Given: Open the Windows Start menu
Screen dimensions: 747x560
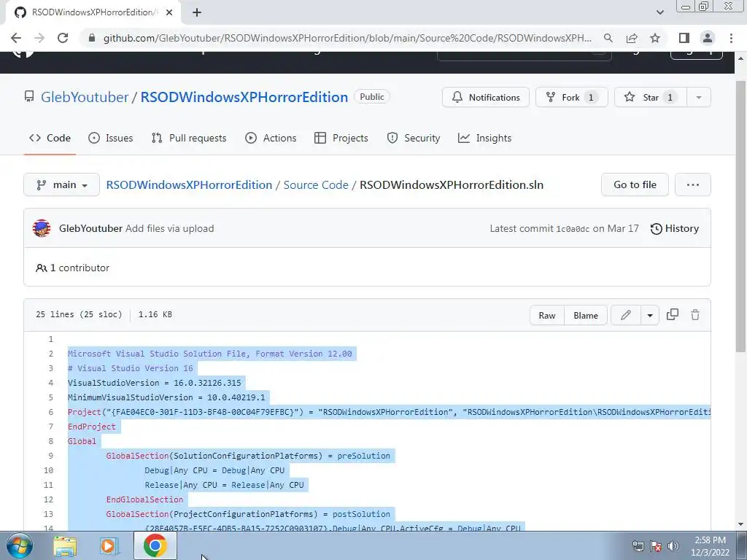Looking at the screenshot, I should [x=20, y=545].
